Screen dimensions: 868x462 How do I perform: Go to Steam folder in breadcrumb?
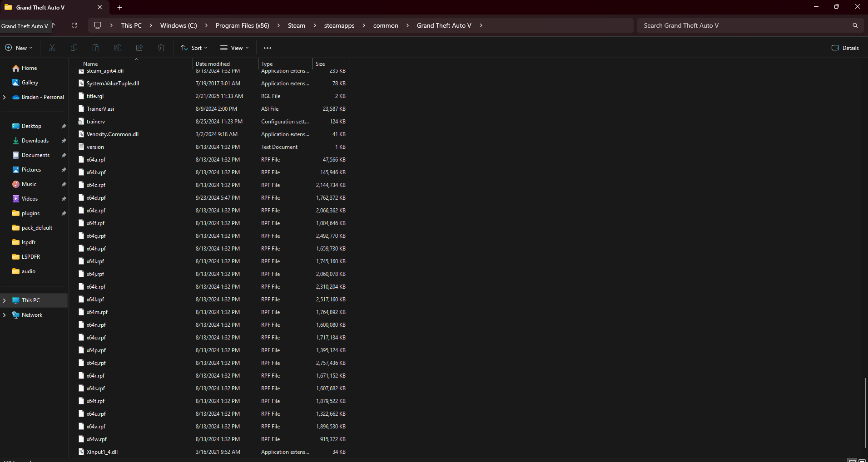tap(297, 25)
